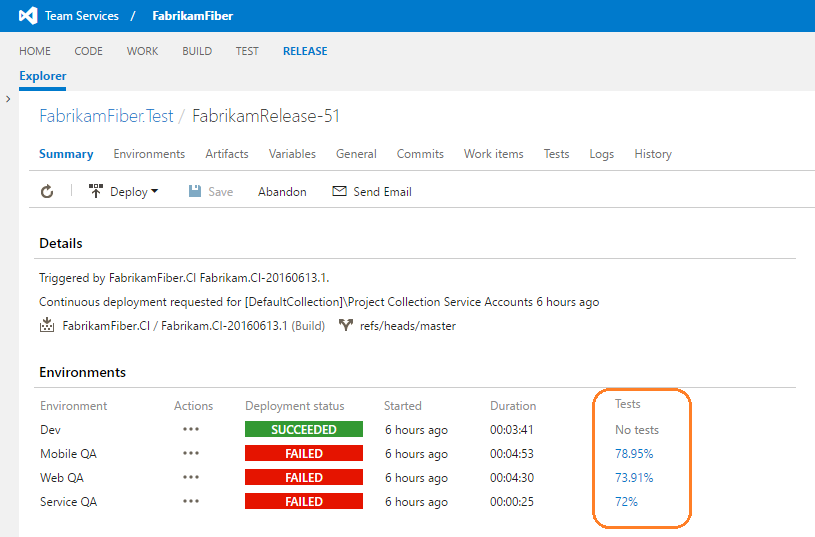Open the Artifacts tab
The width and height of the screenshot is (815, 537).
(227, 154)
